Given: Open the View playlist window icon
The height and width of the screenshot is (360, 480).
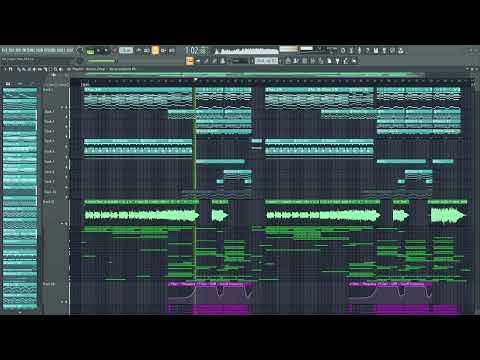Looking at the screenshot, I should point(287,61).
